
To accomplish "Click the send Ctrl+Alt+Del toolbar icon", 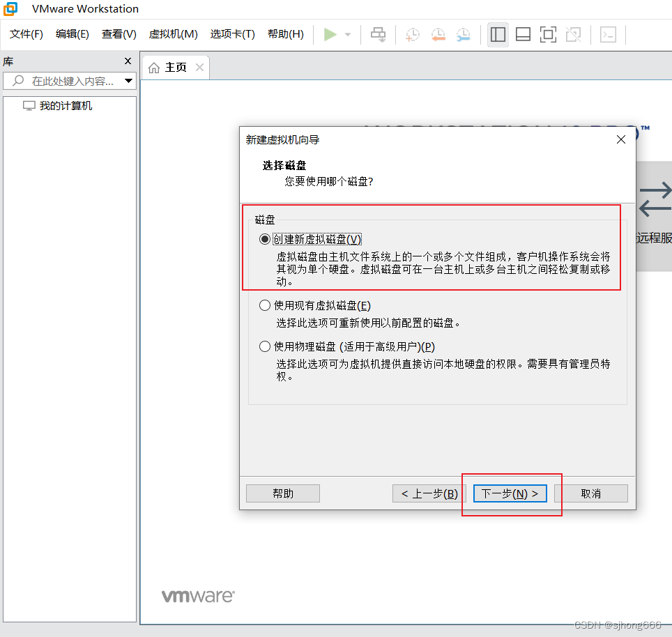I will point(378,34).
